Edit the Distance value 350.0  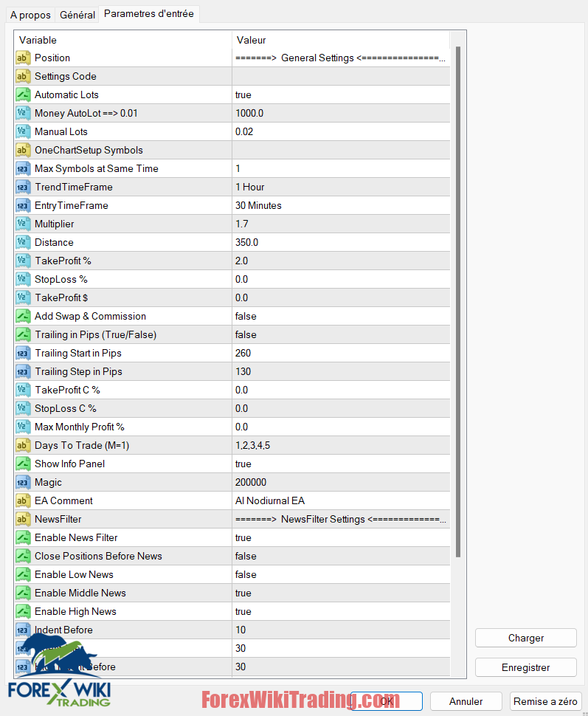click(x=341, y=242)
